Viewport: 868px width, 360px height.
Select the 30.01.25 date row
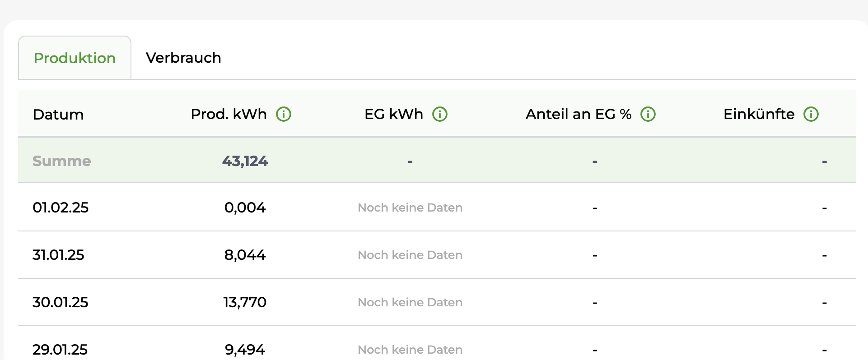pyautogui.click(x=60, y=302)
